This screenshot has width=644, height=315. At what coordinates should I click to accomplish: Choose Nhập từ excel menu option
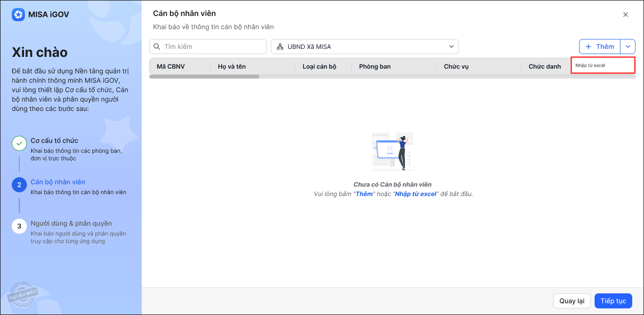coord(603,65)
